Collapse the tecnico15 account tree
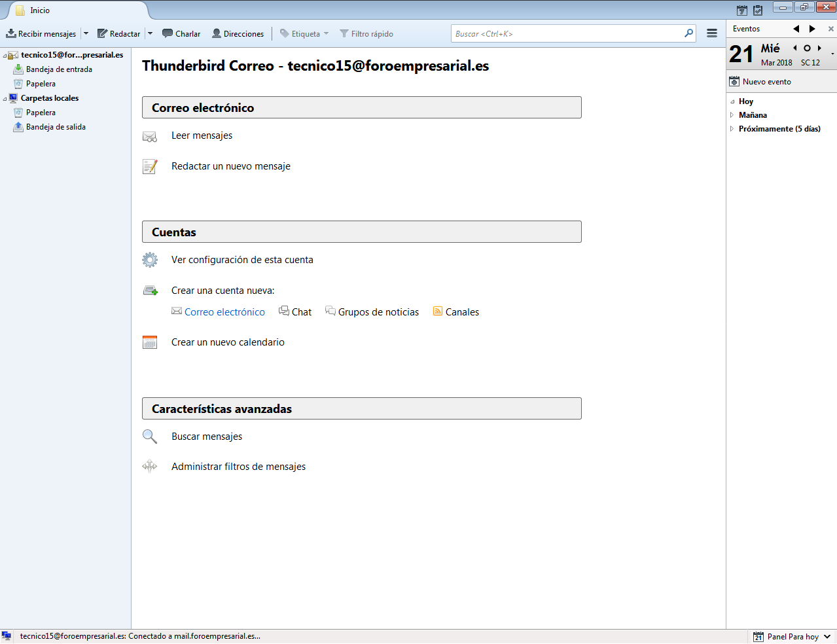This screenshot has height=644, width=837. point(5,56)
